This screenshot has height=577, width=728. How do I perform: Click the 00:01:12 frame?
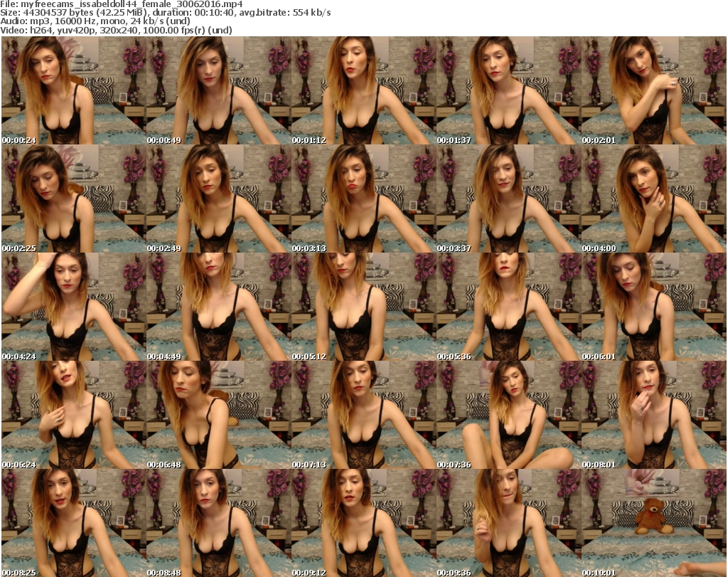click(x=363, y=90)
